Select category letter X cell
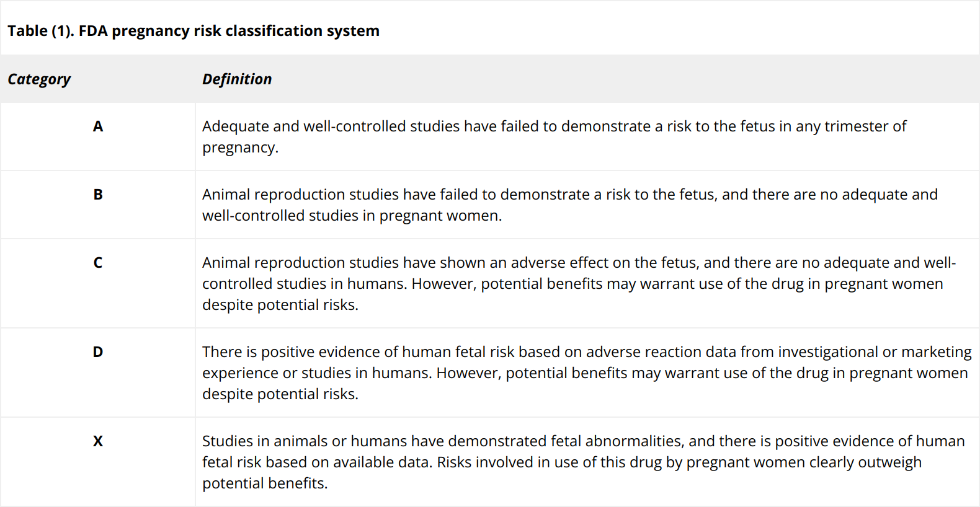 98,441
